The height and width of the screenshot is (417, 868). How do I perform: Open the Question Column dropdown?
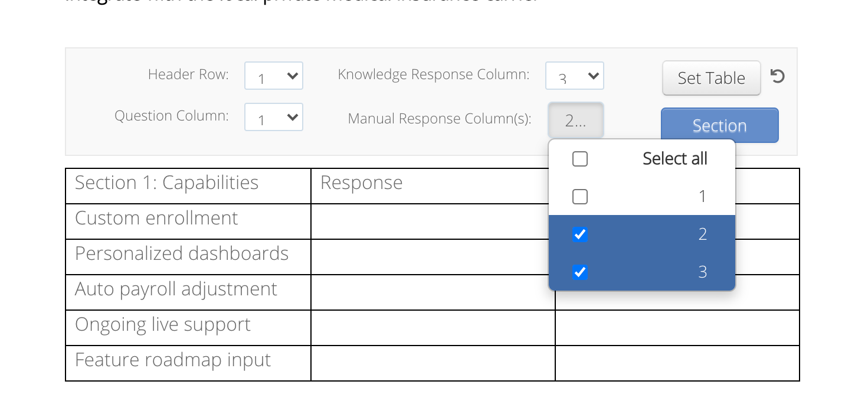coord(273,117)
